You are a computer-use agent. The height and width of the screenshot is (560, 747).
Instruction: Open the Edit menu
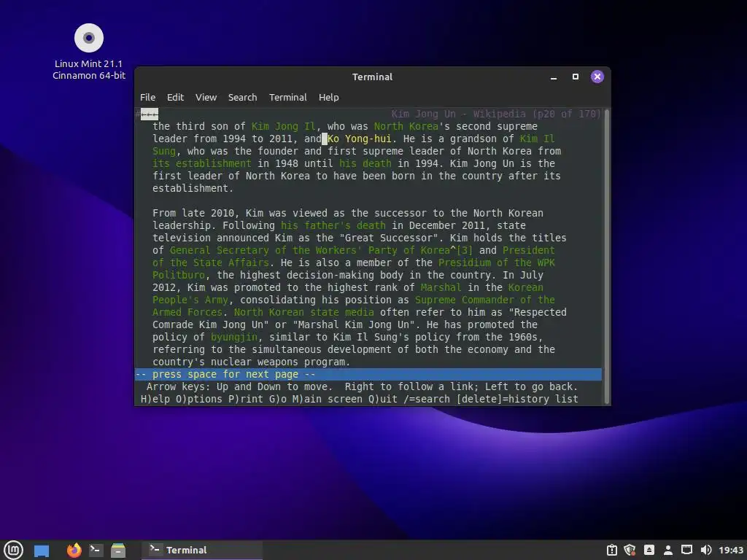click(x=175, y=97)
